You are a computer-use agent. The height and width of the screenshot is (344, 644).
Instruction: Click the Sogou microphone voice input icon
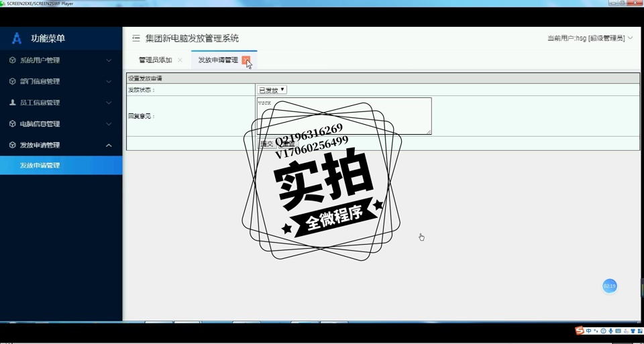coord(610,331)
